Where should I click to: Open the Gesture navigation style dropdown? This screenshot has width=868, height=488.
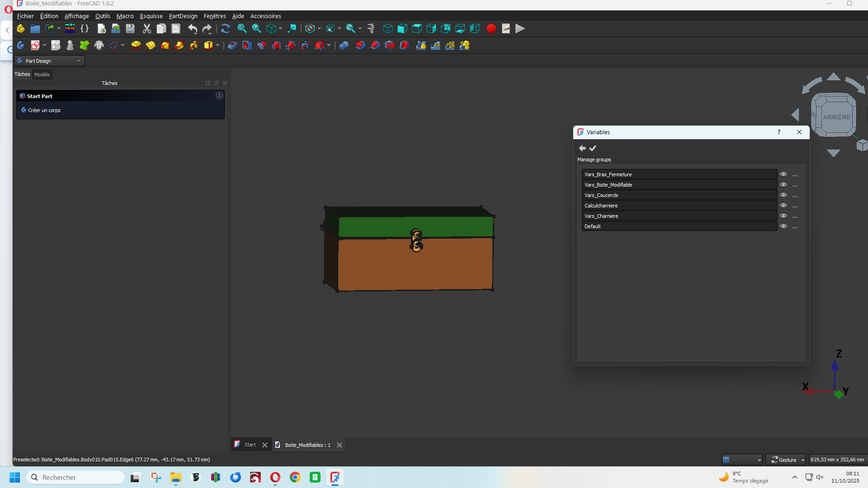pyautogui.click(x=788, y=460)
